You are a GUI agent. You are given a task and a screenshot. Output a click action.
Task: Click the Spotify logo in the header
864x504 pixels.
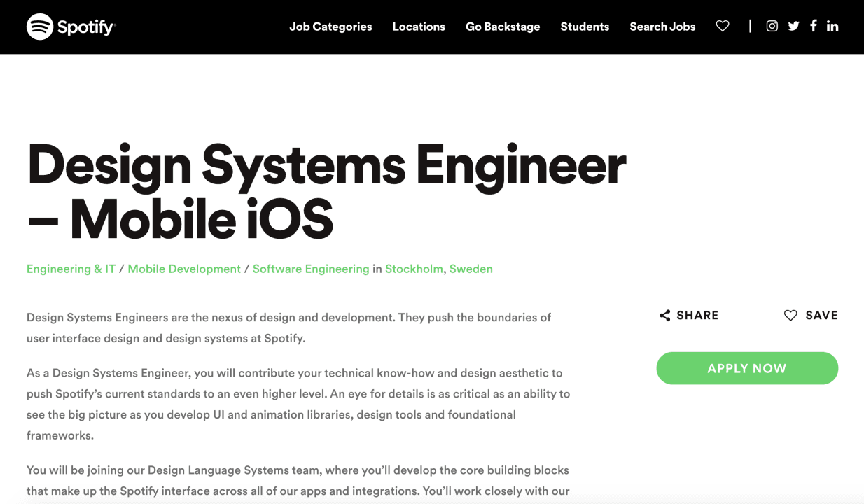click(x=71, y=27)
